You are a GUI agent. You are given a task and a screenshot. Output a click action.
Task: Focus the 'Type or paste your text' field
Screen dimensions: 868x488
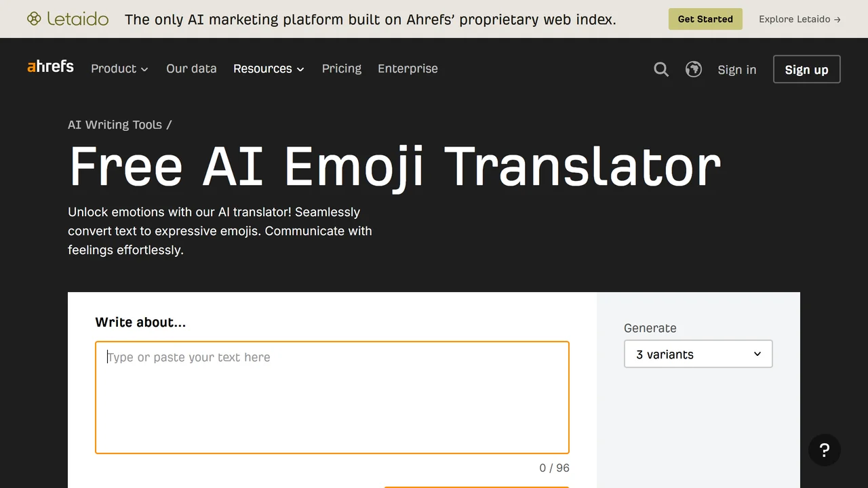332,397
